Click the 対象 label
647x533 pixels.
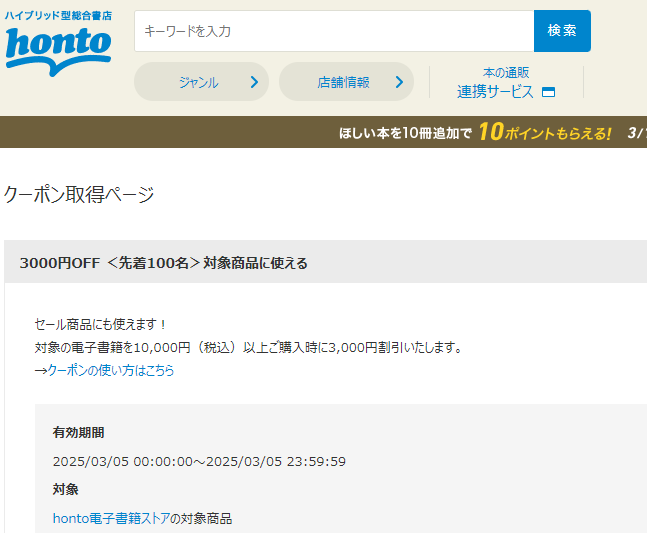66,489
